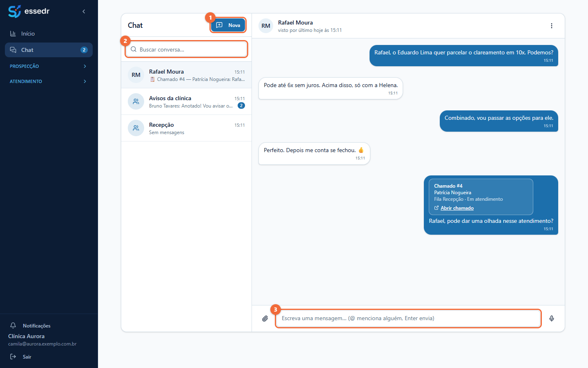Open the Rafael Moura conversation in the list
The height and width of the screenshot is (368, 588).
(187, 75)
